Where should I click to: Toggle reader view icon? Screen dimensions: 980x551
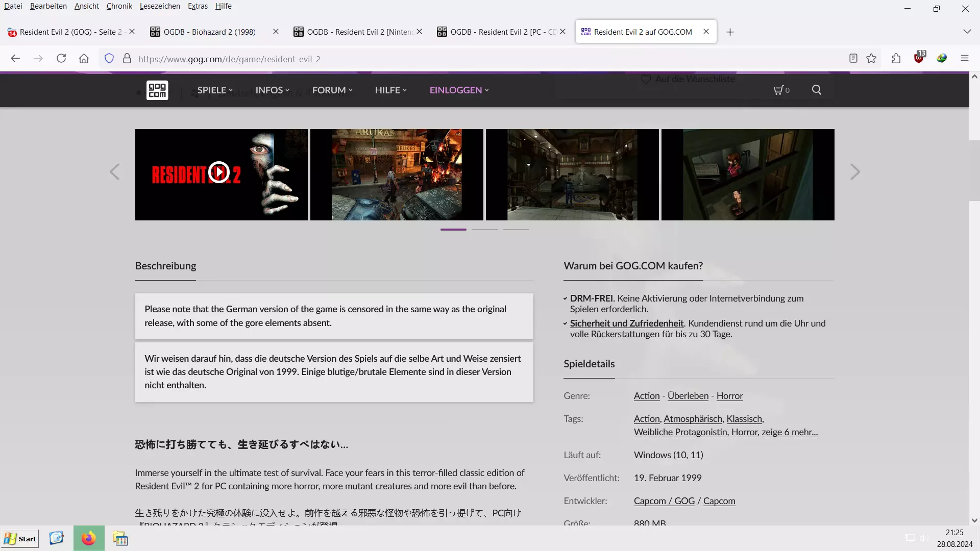tap(853, 59)
